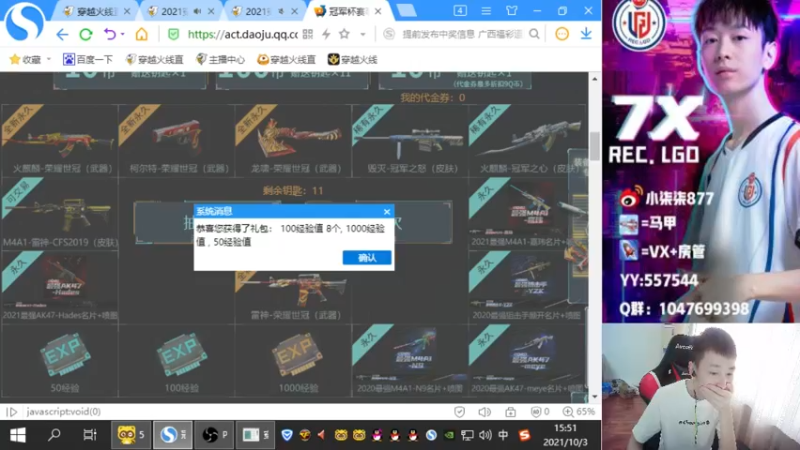
Task: Click the 中 input method indicator
Action: click(x=503, y=435)
